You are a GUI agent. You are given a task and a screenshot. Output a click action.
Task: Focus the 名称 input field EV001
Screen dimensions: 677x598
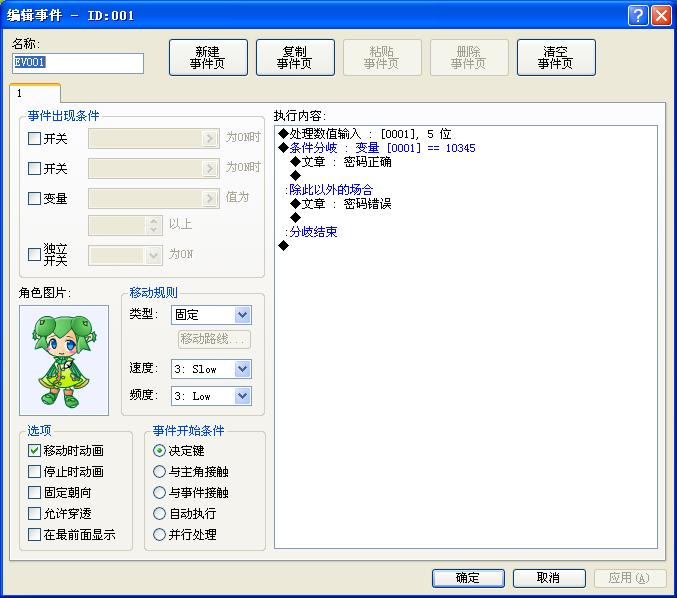[78, 63]
